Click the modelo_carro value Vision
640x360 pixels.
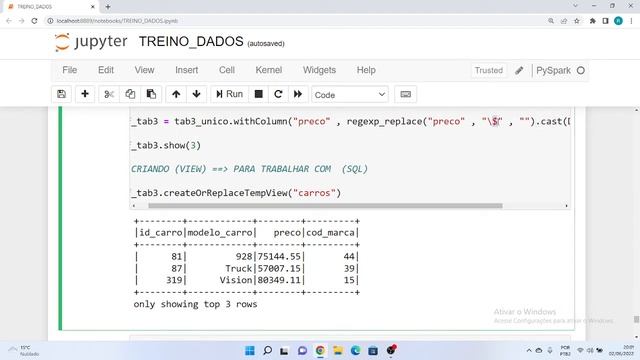pos(236,280)
